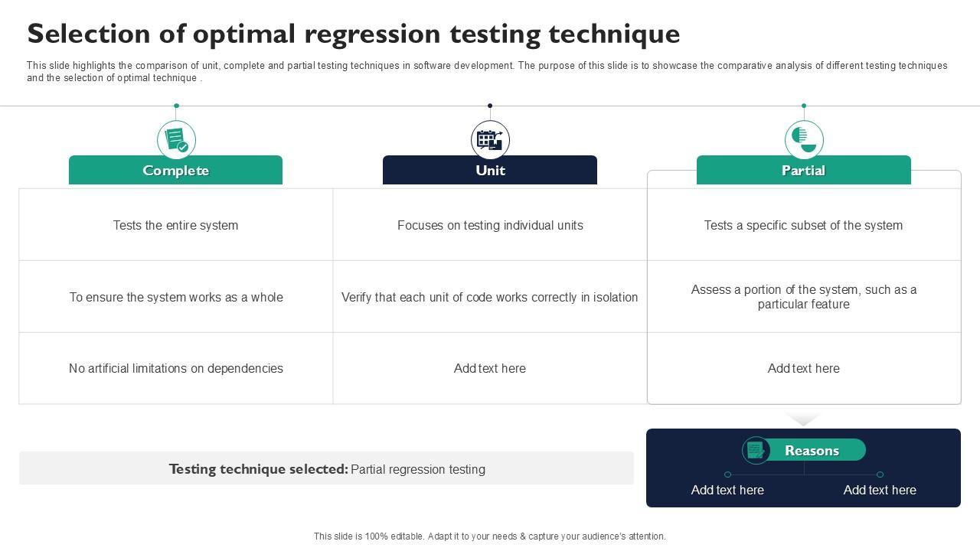Select the slide title text
980x551 pixels.
(x=353, y=34)
